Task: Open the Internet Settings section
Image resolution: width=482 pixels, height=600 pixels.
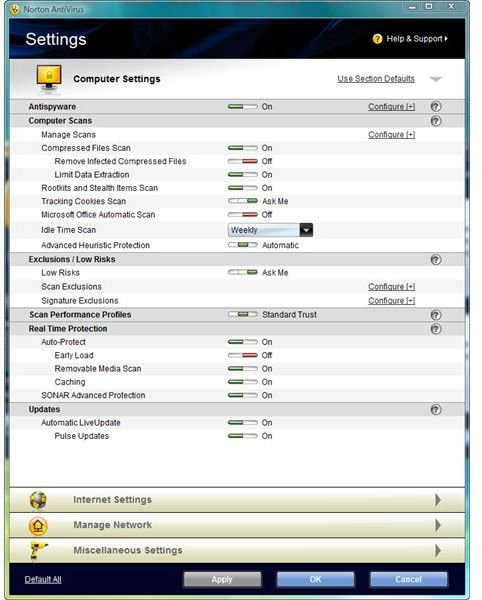Action: 237,500
